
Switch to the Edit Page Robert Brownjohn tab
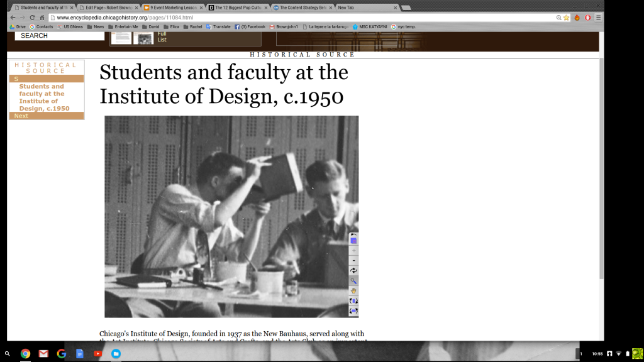click(x=108, y=8)
